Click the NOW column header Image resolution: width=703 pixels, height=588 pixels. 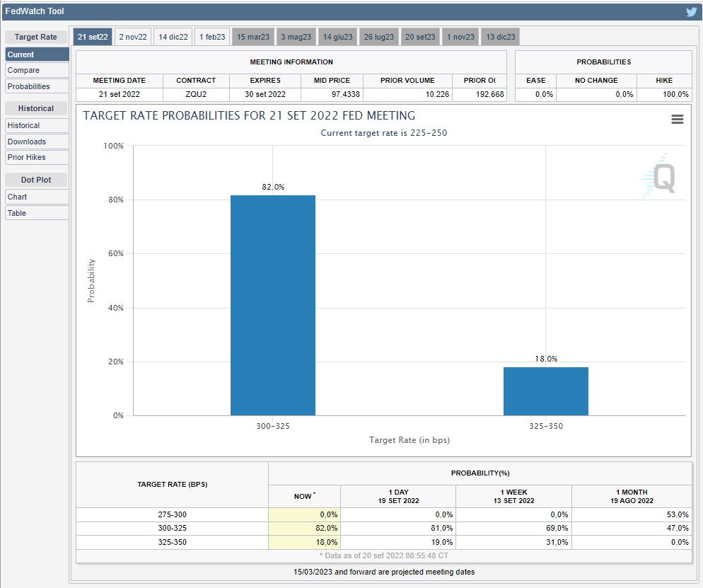pos(304,496)
